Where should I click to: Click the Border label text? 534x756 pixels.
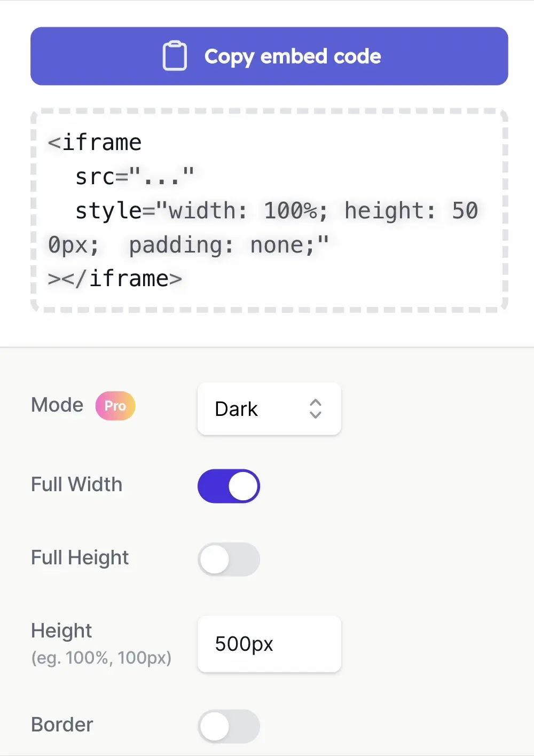click(x=62, y=724)
